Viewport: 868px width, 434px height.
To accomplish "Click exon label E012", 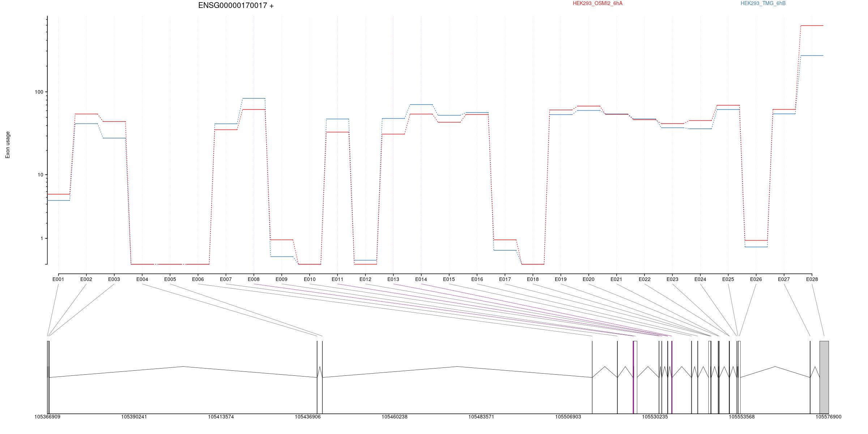I will (365, 279).
